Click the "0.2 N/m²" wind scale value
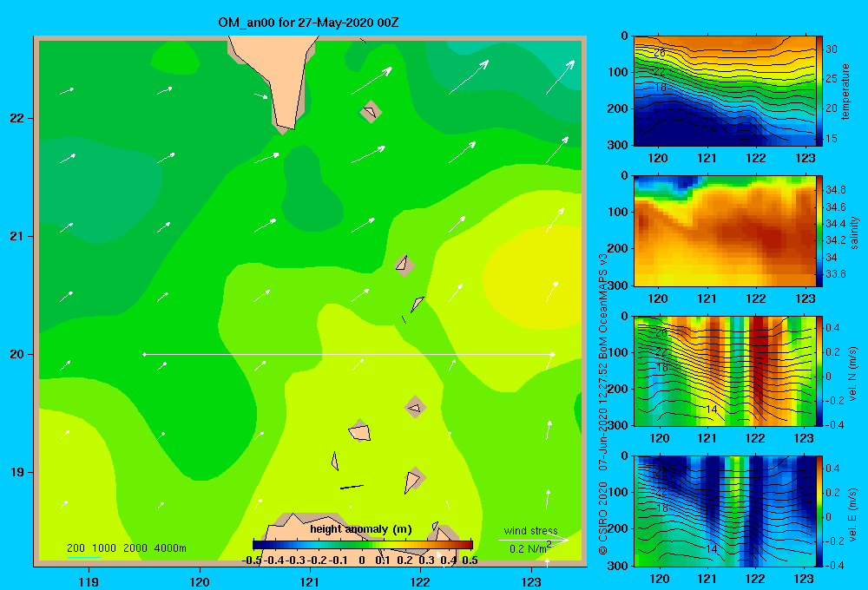 coord(529,548)
